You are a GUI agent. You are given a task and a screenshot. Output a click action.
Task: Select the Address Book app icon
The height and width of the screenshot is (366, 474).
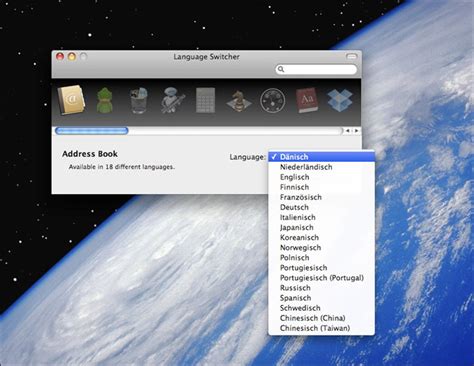71,100
